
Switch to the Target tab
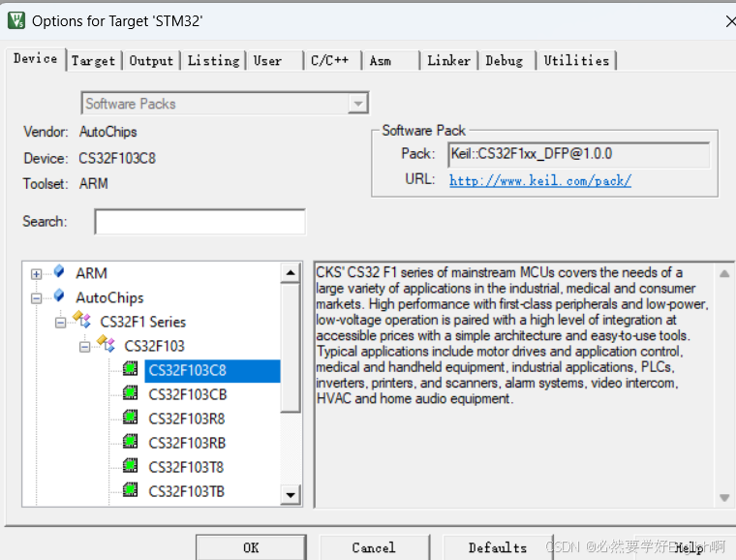point(93,61)
